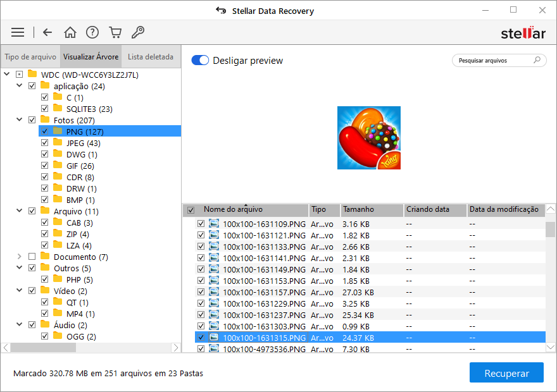Uncheck the select-all checkbox in file header

[x=191, y=210]
